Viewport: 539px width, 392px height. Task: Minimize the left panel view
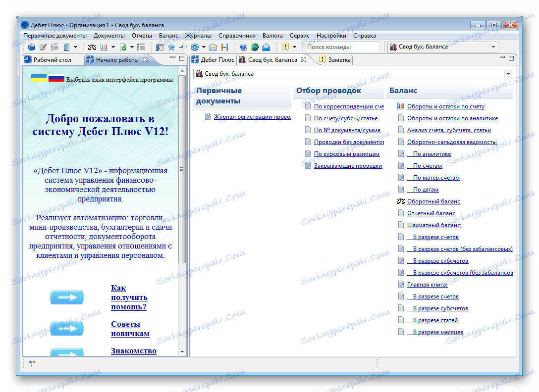coord(173,58)
